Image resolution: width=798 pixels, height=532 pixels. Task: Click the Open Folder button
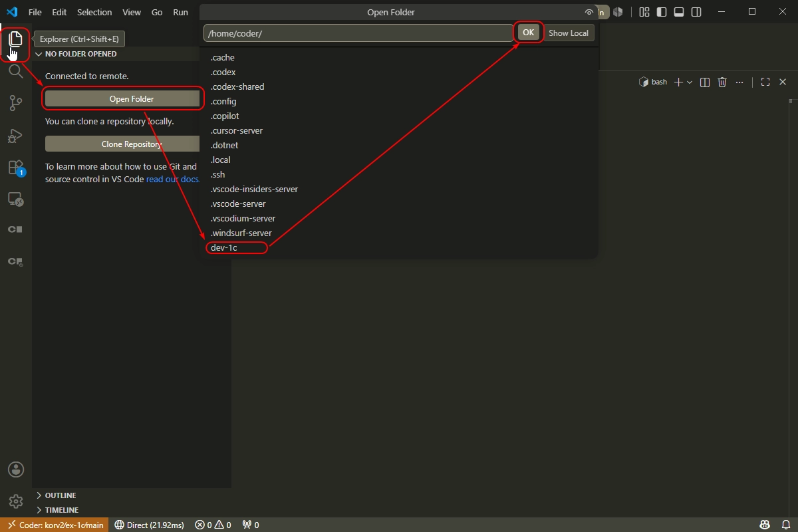(x=123, y=99)
